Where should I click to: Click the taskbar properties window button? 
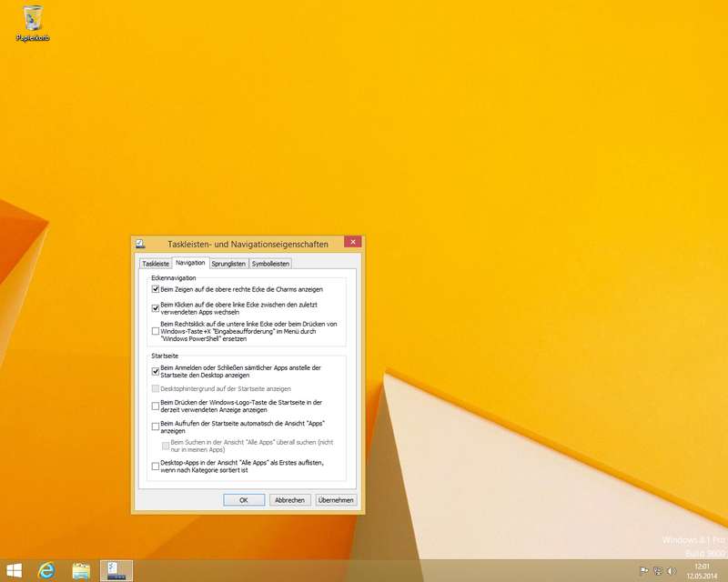click(116, 570)
